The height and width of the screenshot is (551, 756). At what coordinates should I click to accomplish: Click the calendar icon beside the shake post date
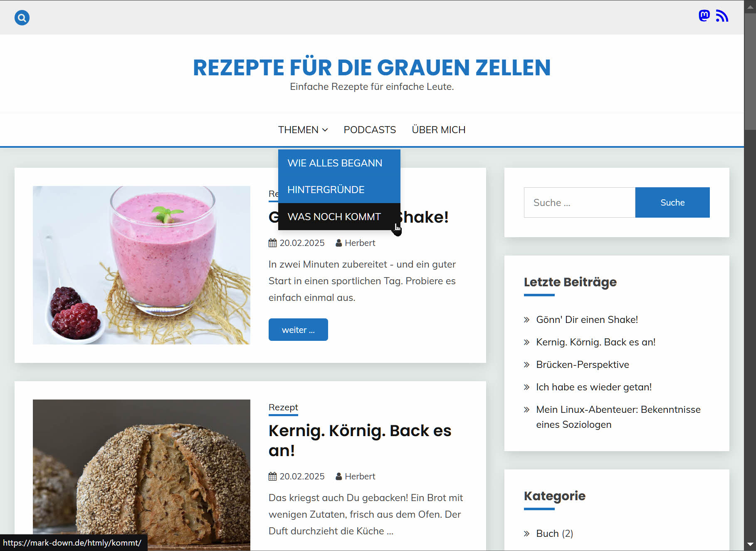pyautogui.click(x=272, y=243)
